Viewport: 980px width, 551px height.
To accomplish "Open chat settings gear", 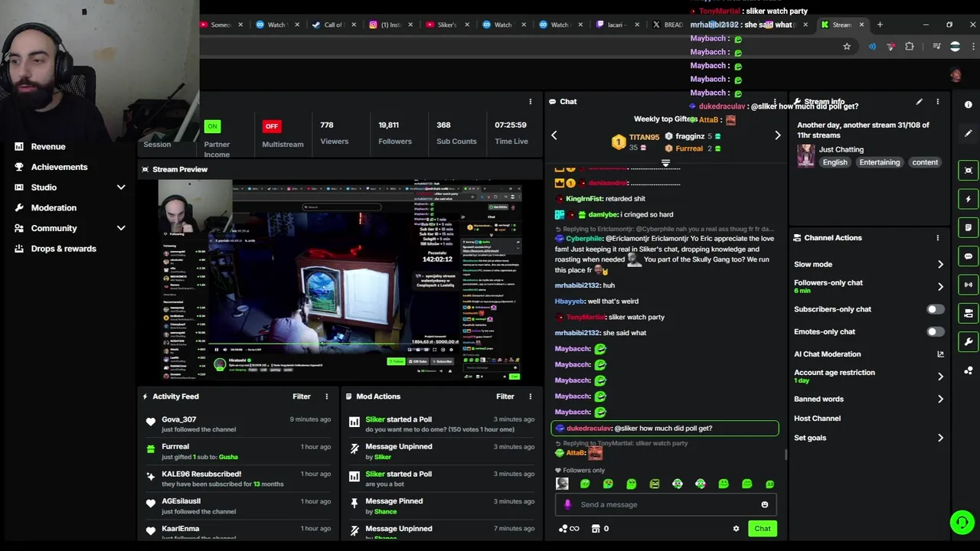I will (737, 529).
